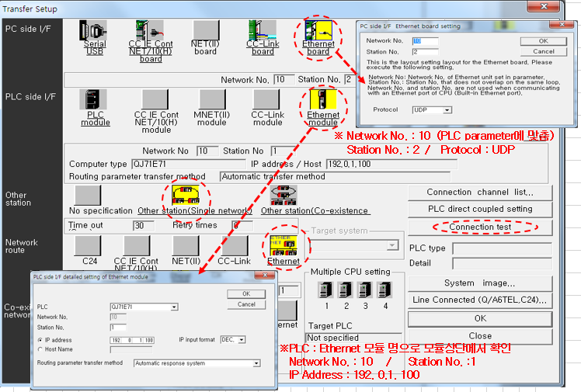Click Close in Transfer Setup
This screenshot has height=392, width=581.
coord(480,336)
